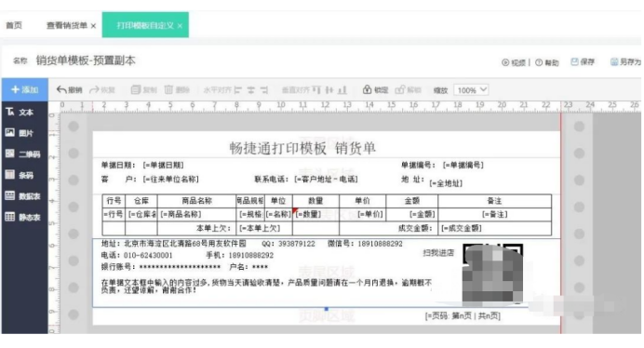This screenshot has width=644, height=348.
Task: Click the 保存 save button
Action: [583, 62]
